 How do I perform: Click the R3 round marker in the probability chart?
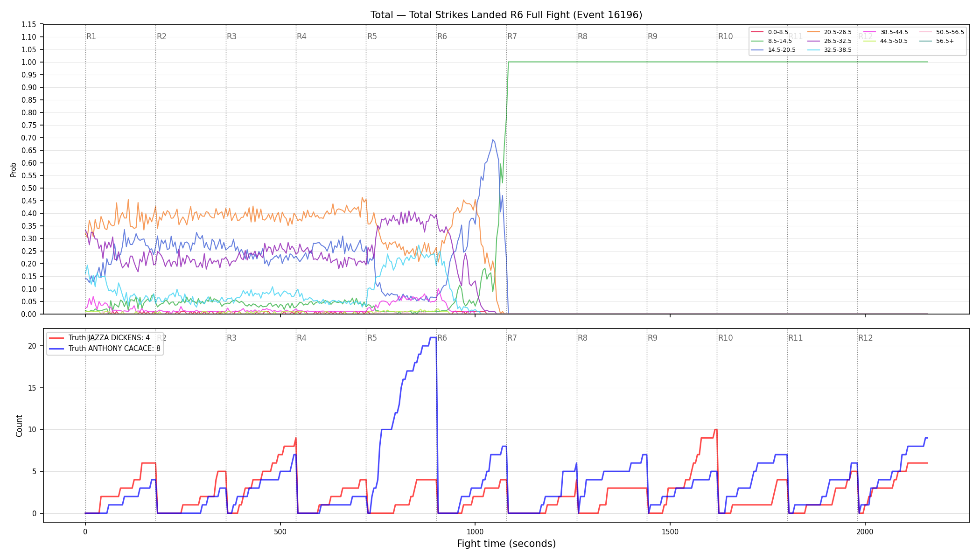[231, 36]
